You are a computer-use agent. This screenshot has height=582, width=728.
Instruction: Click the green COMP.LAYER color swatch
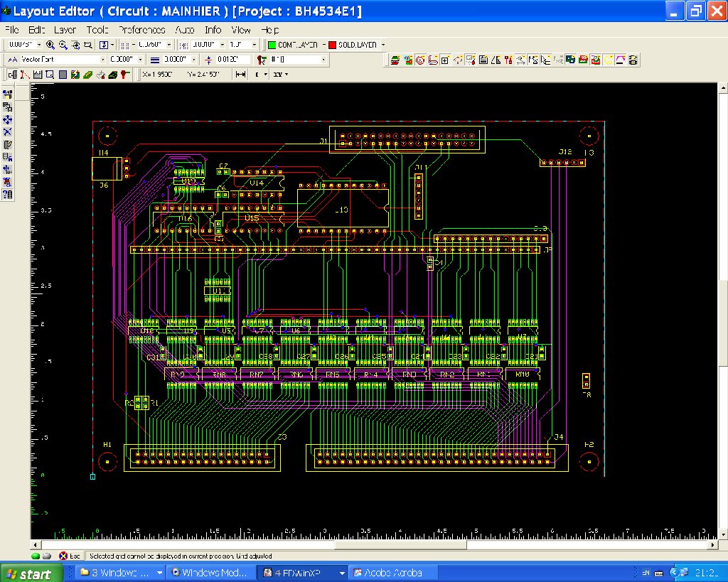click(x=272, y=45)
